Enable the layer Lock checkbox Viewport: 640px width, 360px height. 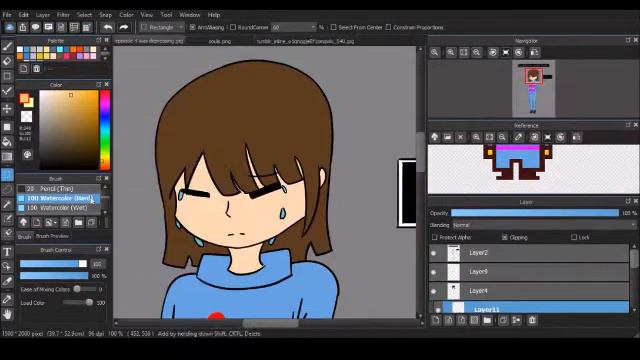coord(574,237)
